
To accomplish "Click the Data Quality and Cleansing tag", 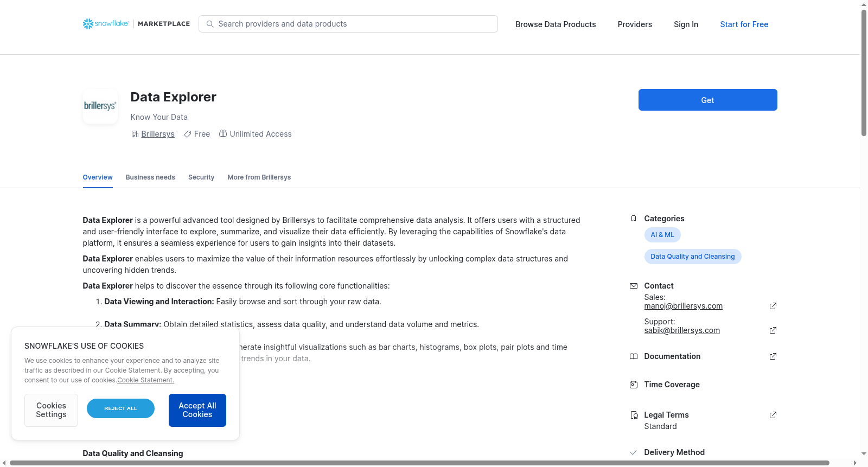I will [693, 257].
